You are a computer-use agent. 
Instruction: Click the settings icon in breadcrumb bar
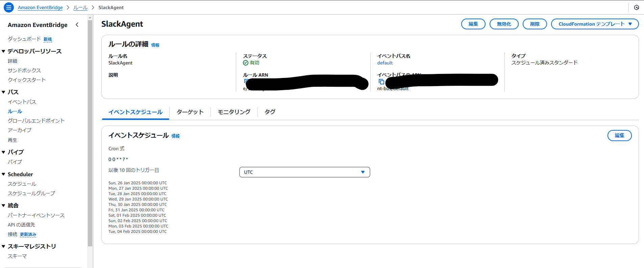pyautogui.click(x=637, y=7)
